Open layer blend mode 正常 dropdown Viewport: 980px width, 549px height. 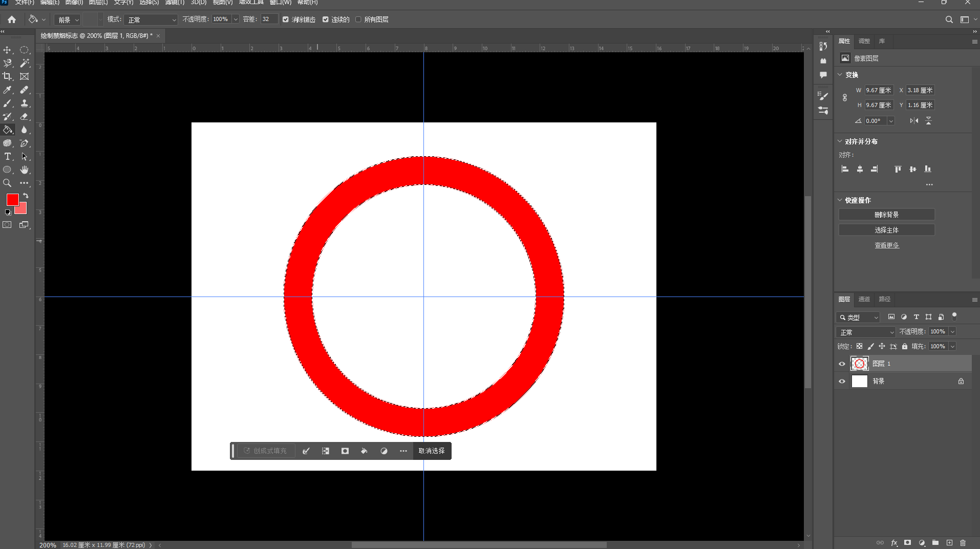(866, 332)
